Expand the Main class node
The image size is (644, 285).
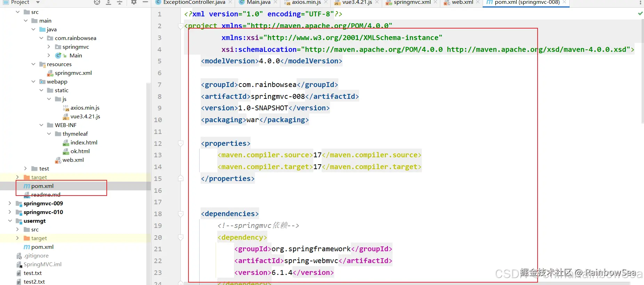point(49,55)
